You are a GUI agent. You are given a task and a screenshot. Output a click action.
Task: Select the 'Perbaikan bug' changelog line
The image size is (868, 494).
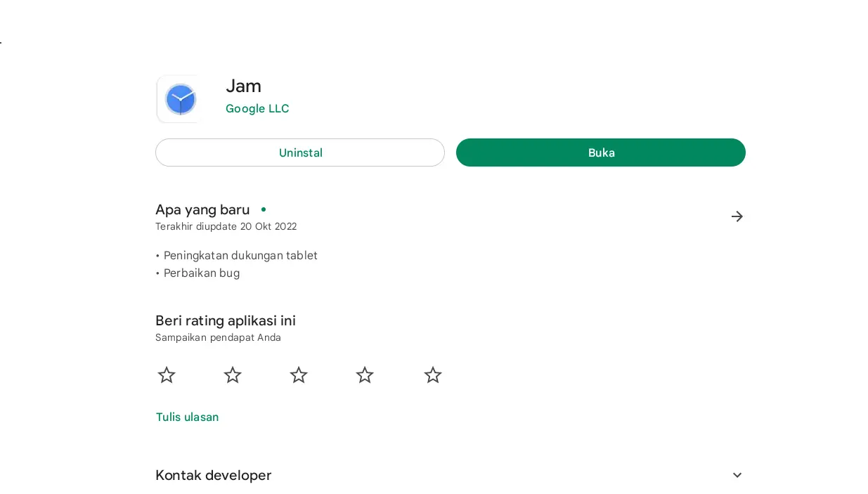click(x=201, y=273)
